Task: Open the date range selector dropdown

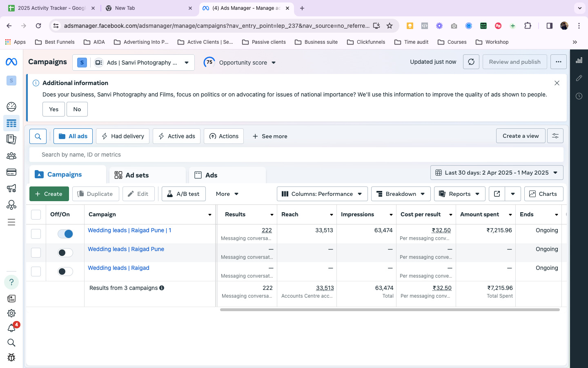Action: pos(497,173)
